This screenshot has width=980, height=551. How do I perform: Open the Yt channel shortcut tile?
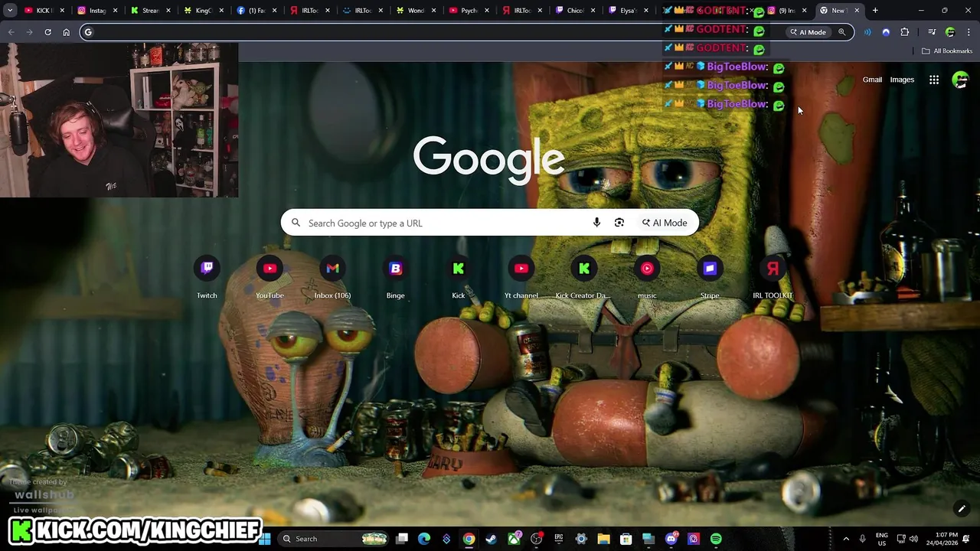point(521,278)
